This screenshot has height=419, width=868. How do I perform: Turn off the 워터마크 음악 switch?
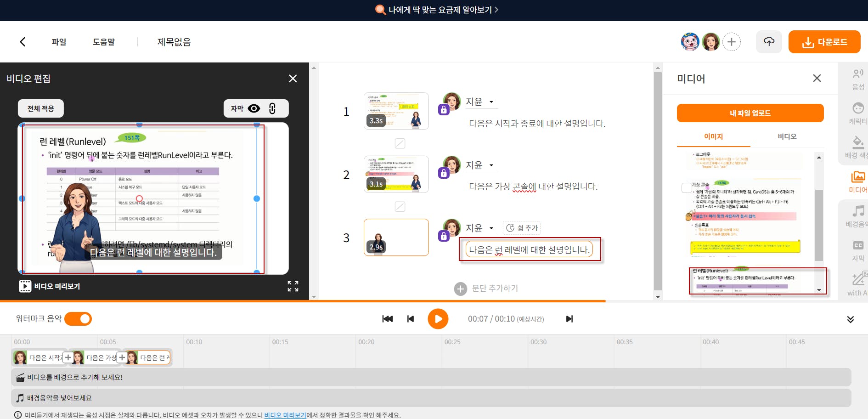(x=78, y=319)
